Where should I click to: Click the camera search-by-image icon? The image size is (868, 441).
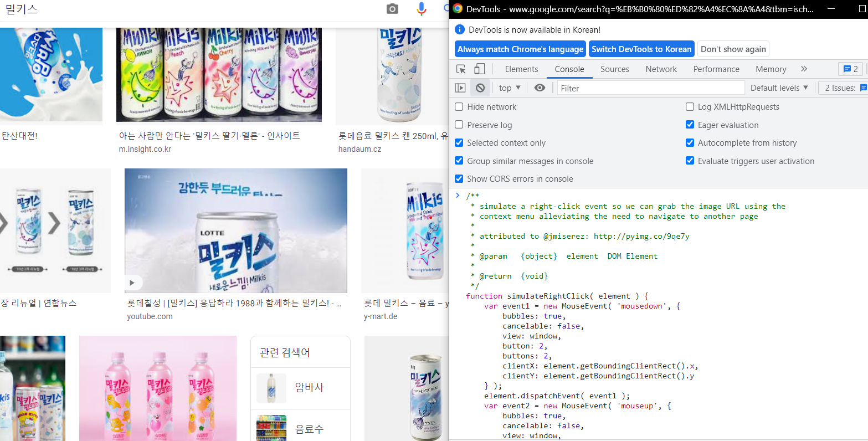[392, 9]
